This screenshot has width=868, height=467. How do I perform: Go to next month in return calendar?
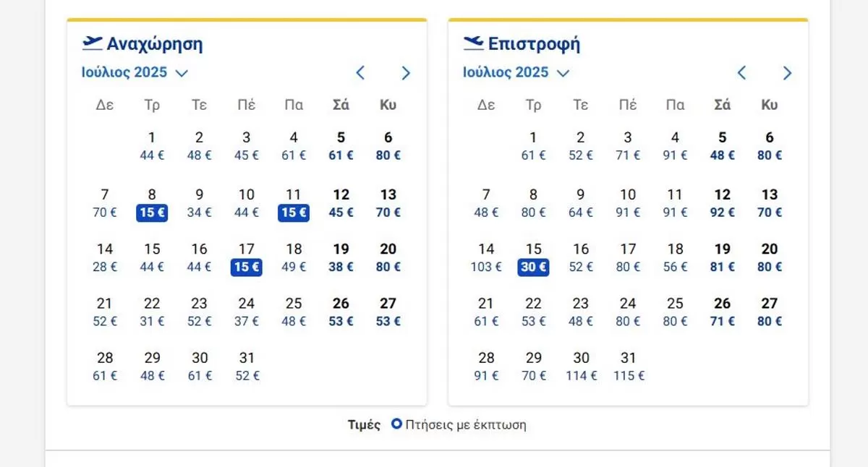point(787,72)
